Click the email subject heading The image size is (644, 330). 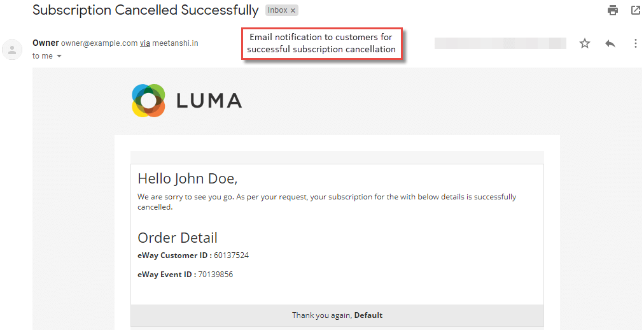click(x=146, y=10)
